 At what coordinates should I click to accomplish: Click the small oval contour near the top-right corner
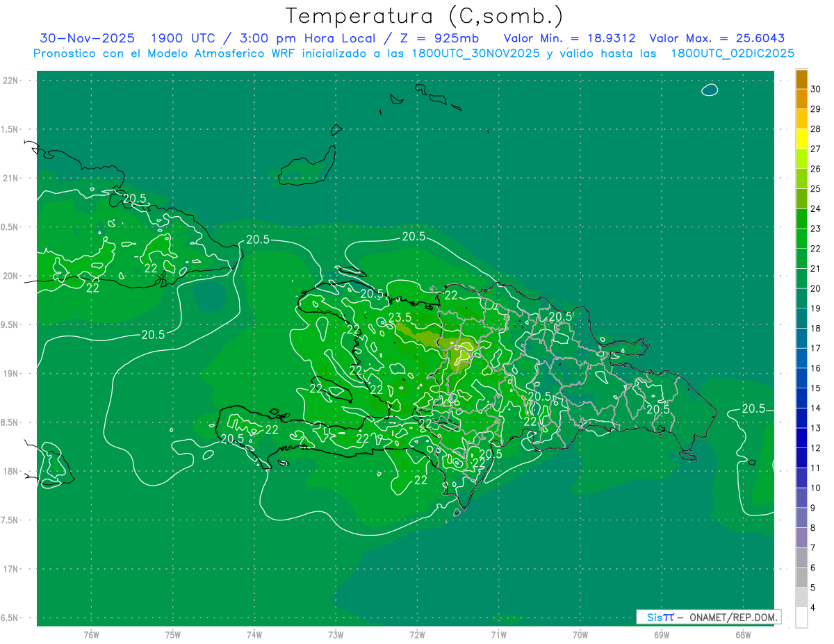click(x=710, y=90)
